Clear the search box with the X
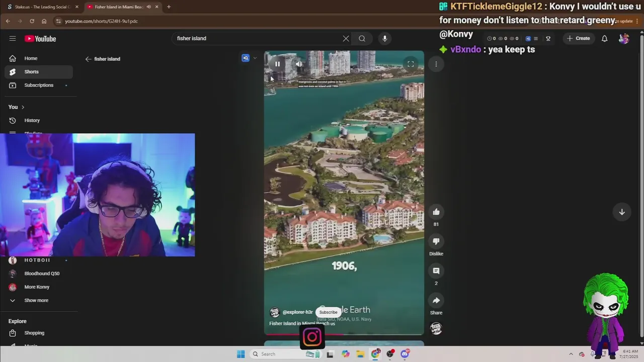This screenshot has width=644, height=362. click(x=346, y=38)
